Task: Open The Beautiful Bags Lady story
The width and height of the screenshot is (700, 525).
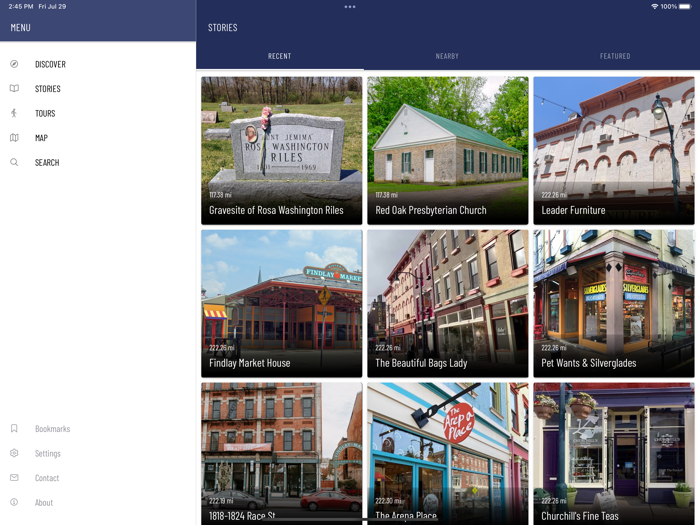Action: 448,304
